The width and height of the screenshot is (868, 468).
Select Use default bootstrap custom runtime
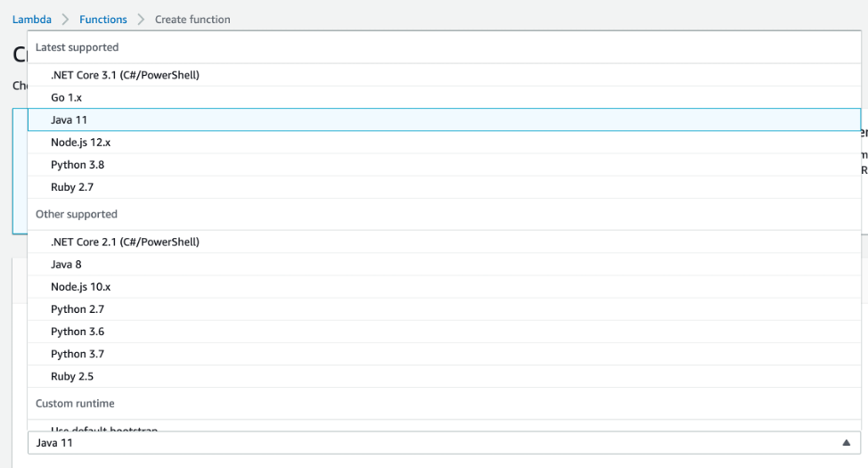pyautogui.click(x=104, y=428)
